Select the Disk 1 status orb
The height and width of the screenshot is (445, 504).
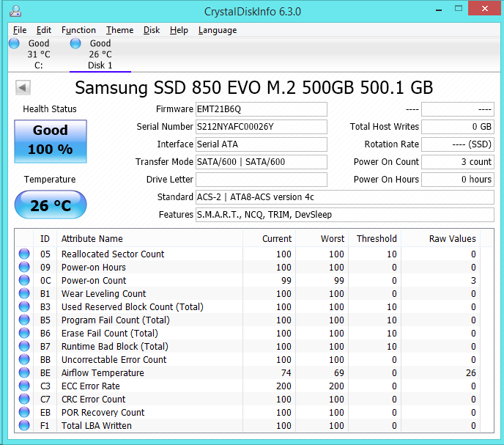coord(75,44)
